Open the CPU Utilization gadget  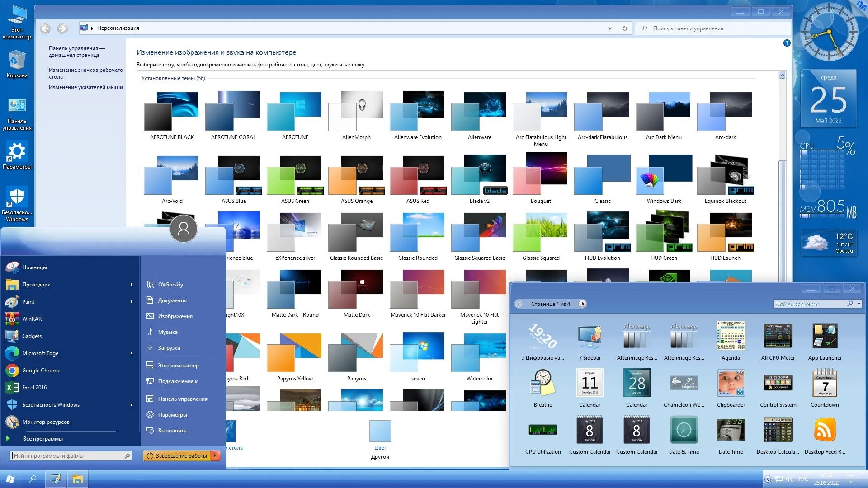pyautogui.click(x=543, y=430)
